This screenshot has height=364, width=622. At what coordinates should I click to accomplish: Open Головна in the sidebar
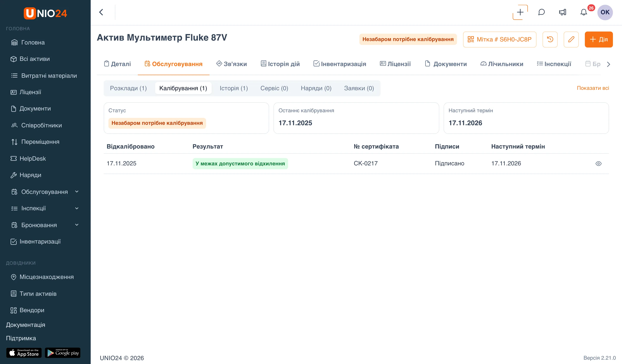pyautogui.click(x=33, y=43)
